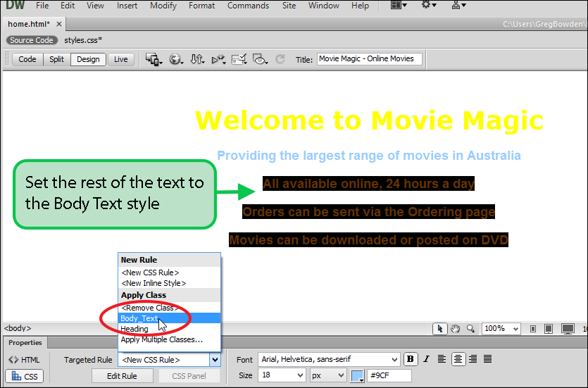
Task: Choose Apply Multiple Classes option
Action: [169, 339]
